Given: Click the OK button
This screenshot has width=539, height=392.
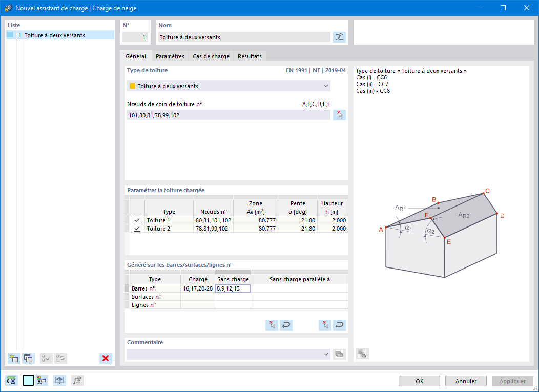Looking at the screenshot, I should coord(420,381).
